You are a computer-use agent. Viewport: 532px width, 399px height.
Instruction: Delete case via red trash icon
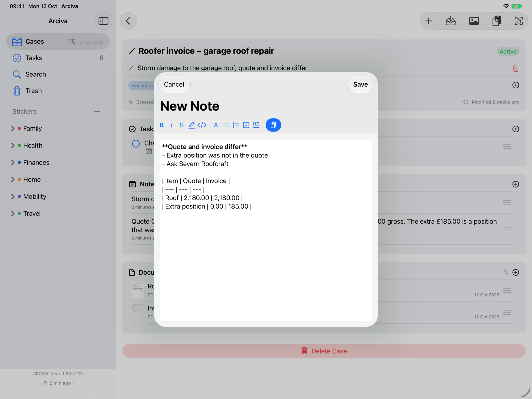pos(515,68)
